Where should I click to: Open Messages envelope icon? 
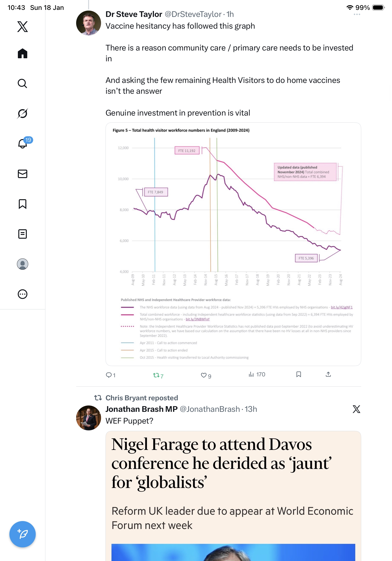(x=23, y=174)
